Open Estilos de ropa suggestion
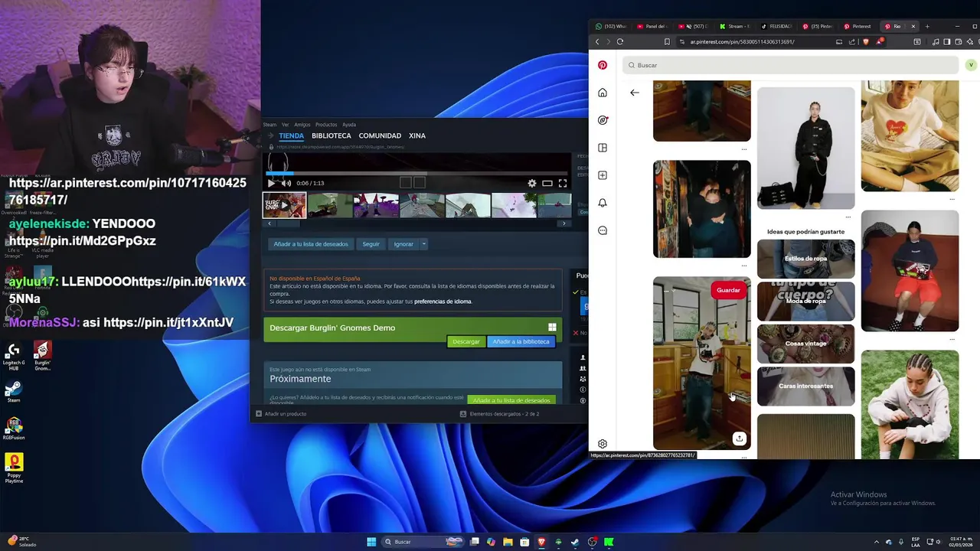The height and width of the screenshot is (551, 980). (806, 259)
